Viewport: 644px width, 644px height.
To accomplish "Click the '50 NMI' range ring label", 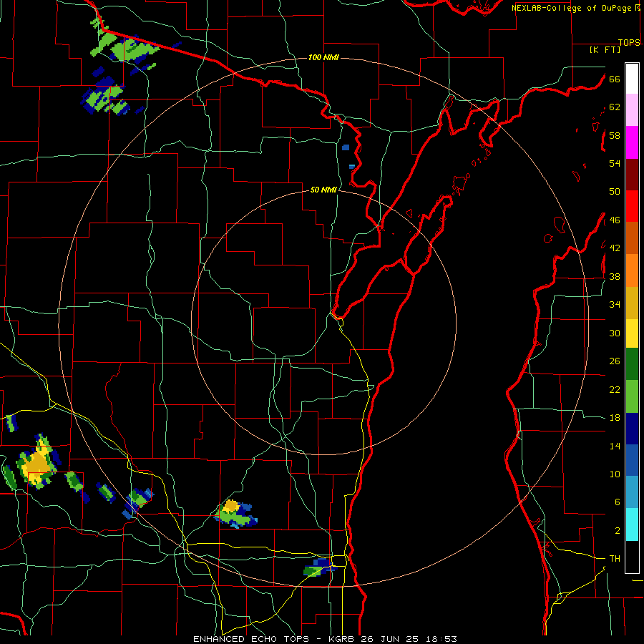I will click(x=323, y=190).
